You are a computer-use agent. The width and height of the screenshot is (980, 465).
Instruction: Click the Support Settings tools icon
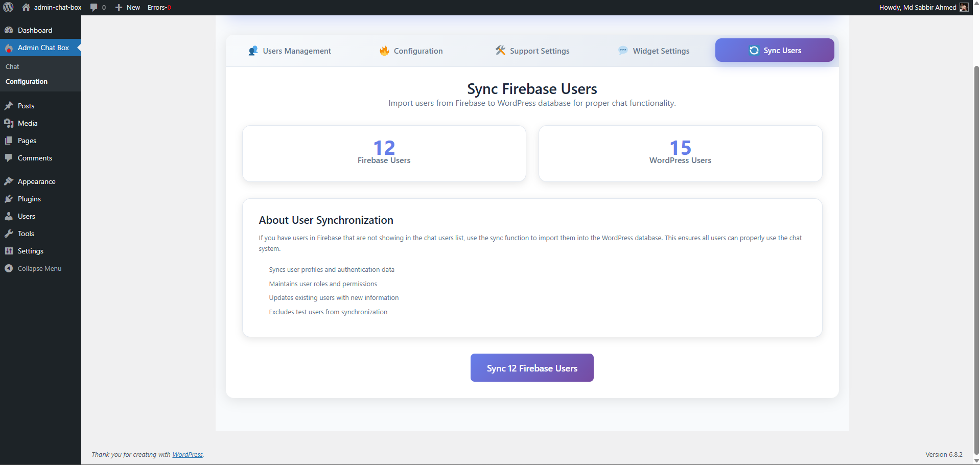click(500, 51)
